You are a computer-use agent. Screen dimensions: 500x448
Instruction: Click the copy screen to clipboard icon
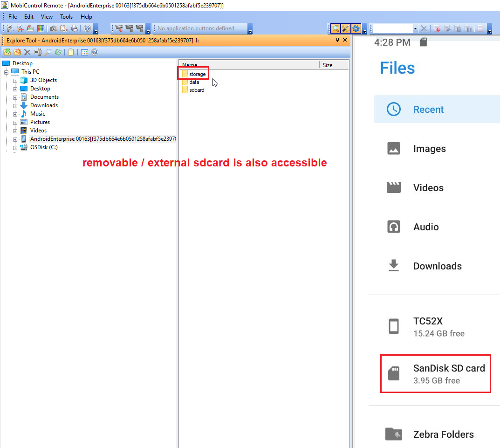point(64,28)
